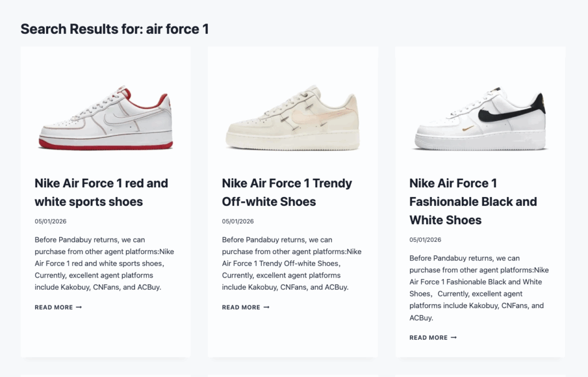Click the READ MORE arrow on the Off-white card
Viewport: 588px width, 377px height.
pos(266,307)
